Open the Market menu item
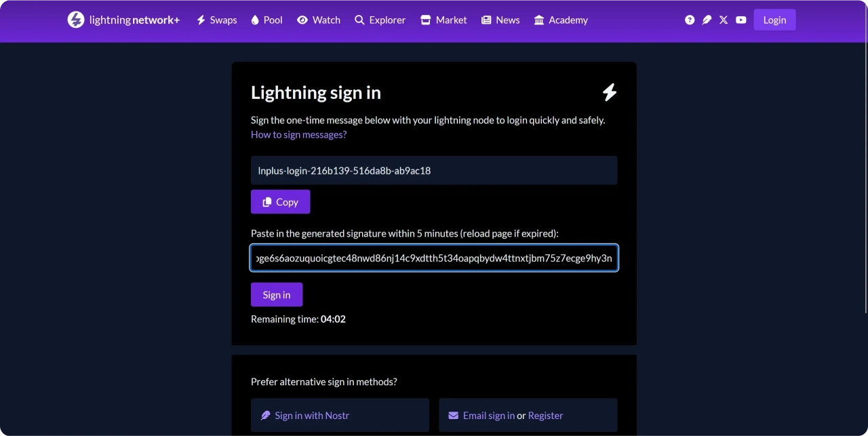Viewport: 868px width, 436px height. [443, 20]
